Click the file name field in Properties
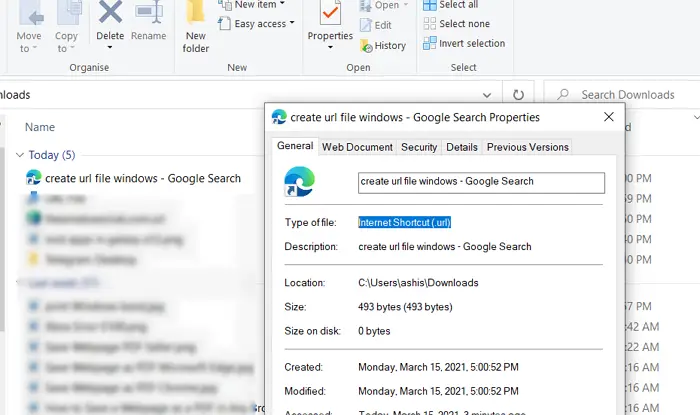This screenshot has width=700, height=415. pyautogui.click(x=481, y=183)
